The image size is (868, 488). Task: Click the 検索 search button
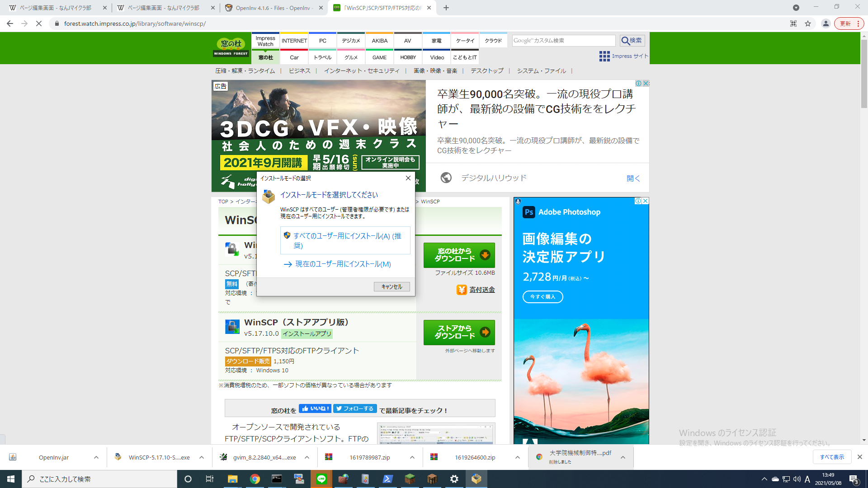point(632,41)
